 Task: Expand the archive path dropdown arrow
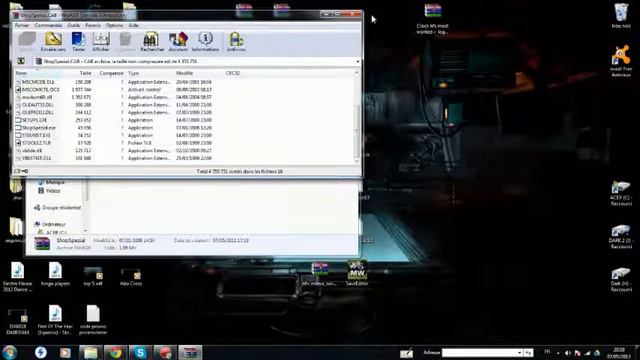point(358,62)
